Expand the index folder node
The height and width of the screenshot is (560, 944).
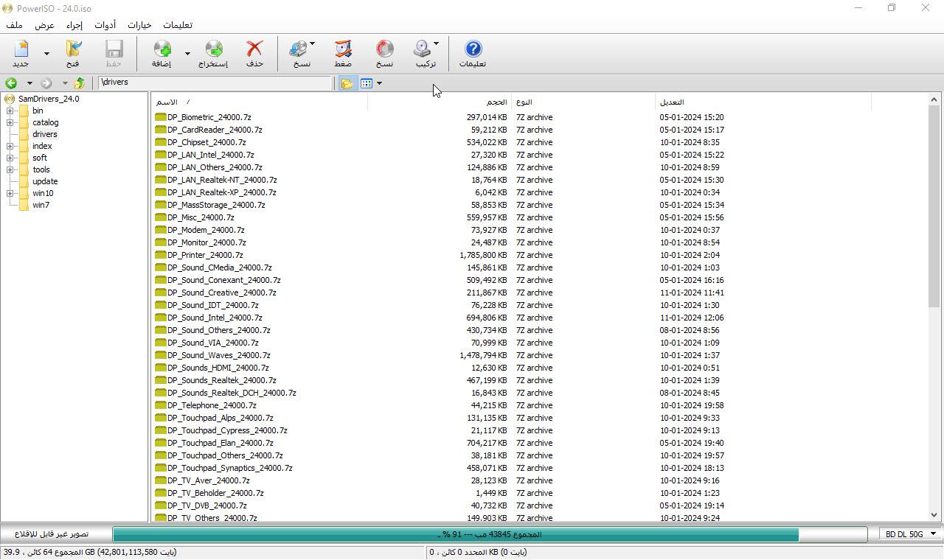click(10, 146)
